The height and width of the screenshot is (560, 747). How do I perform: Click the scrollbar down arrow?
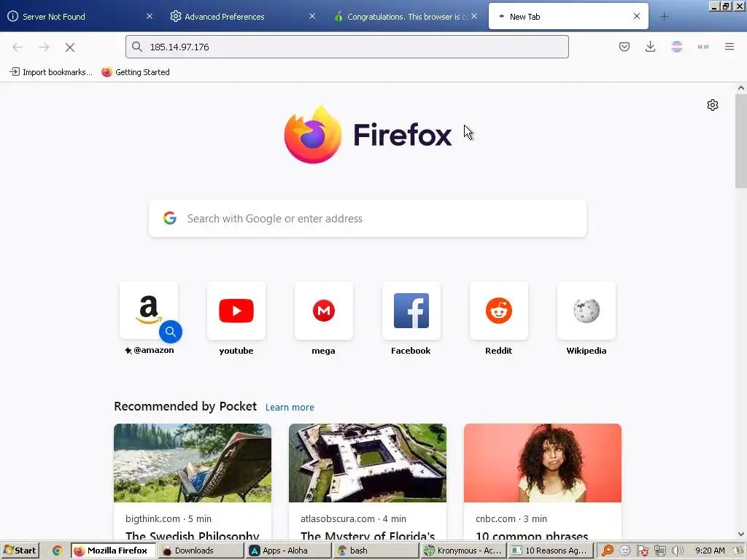point(741,534)
